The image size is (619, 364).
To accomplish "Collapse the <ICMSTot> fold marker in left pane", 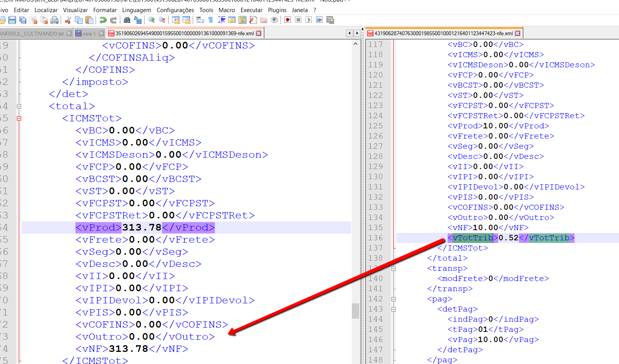I will (x=19, y=118).
